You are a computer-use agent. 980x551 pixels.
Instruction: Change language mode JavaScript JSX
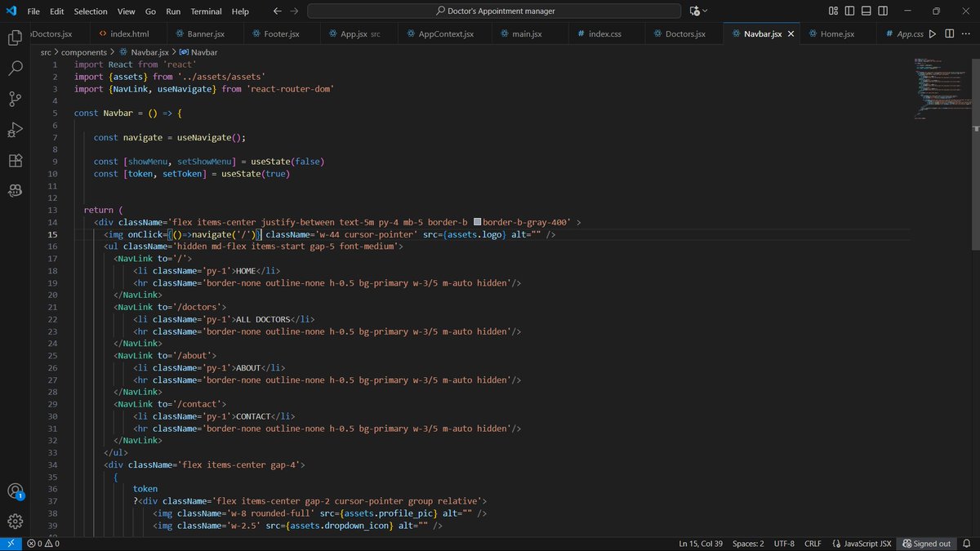coord(862,544)
